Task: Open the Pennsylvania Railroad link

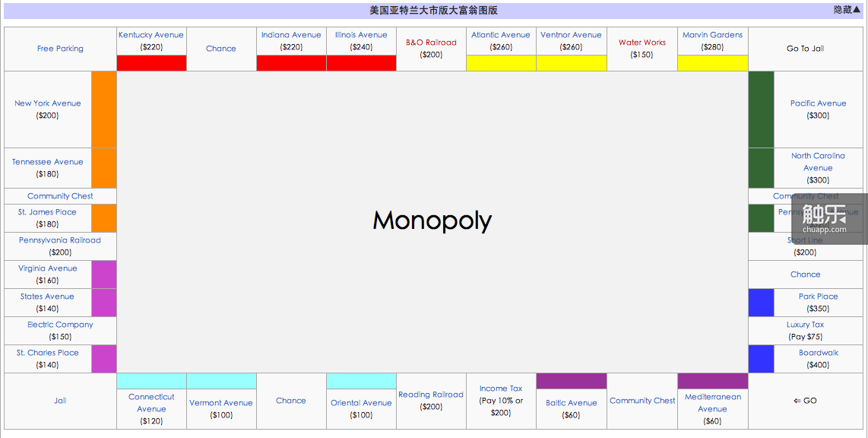Action: tap(60, 240)
